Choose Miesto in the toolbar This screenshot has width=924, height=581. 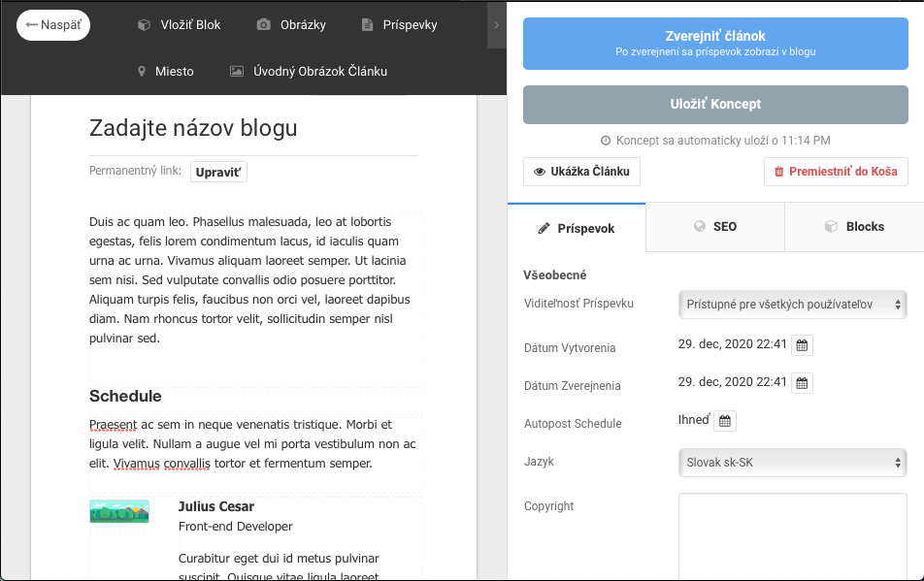pos(165,71)
